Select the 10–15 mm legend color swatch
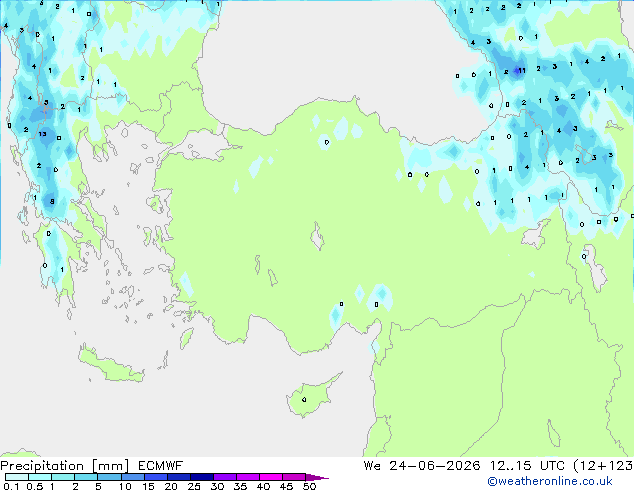Viewport: 634px width, 490px height. point(132,477)
